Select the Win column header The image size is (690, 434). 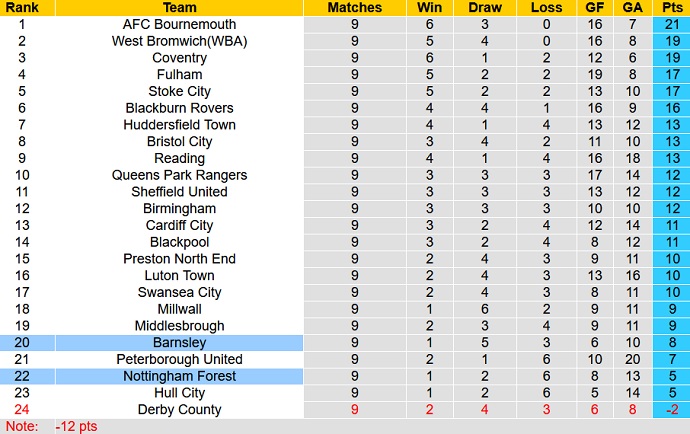430,7
